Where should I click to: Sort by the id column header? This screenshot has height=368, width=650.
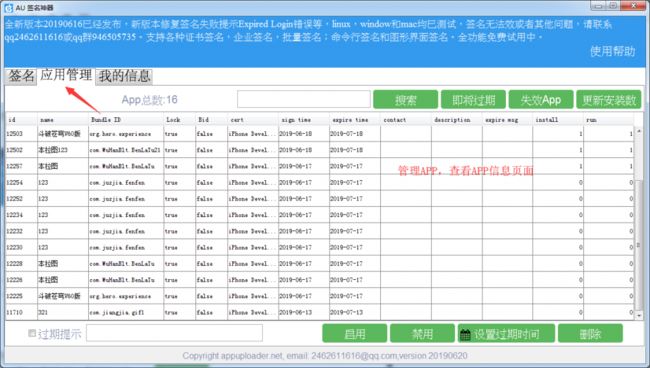click(x=22, y=120)
